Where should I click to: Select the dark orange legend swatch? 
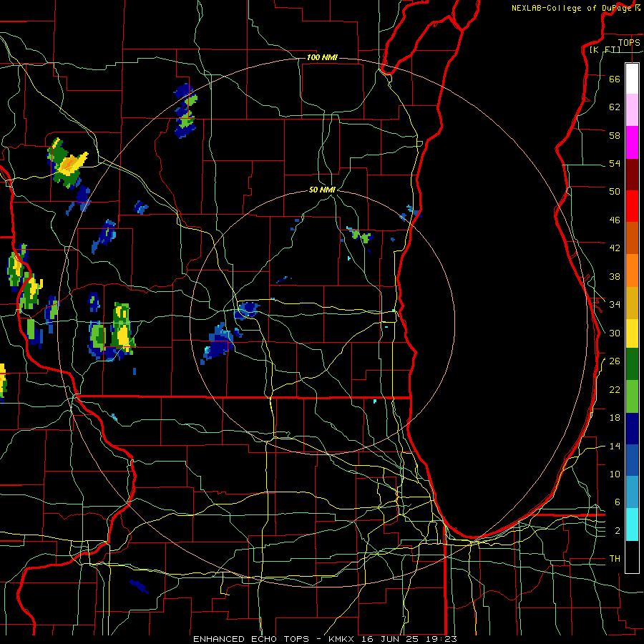[x=632, y=238]
